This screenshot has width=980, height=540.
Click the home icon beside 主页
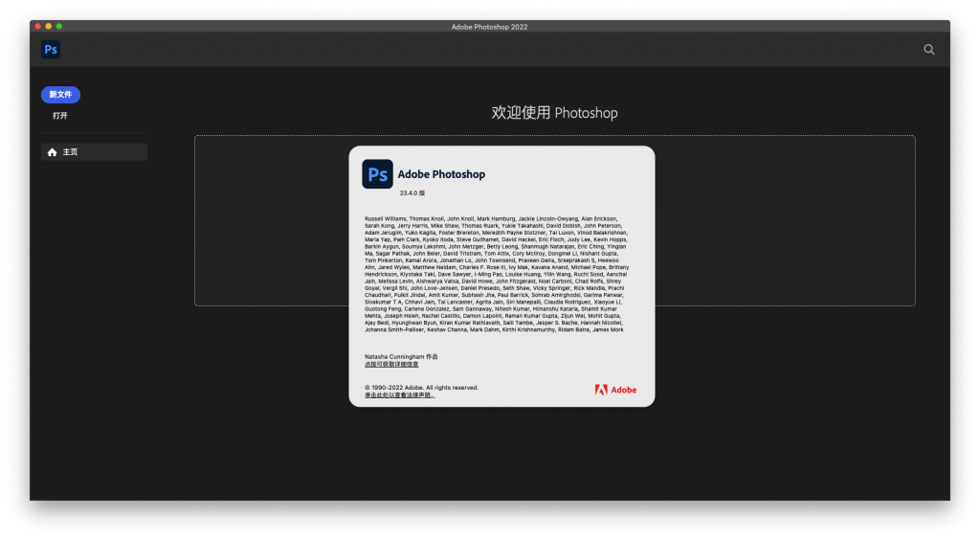52,152
